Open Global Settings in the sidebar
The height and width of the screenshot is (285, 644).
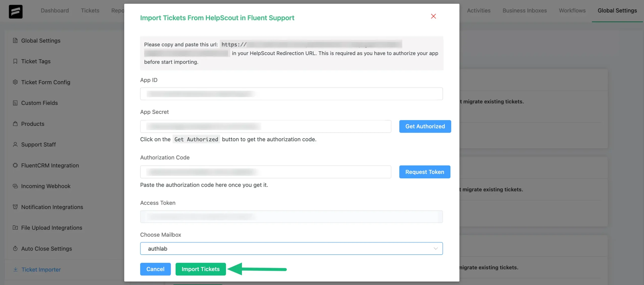tap(41, 40)
